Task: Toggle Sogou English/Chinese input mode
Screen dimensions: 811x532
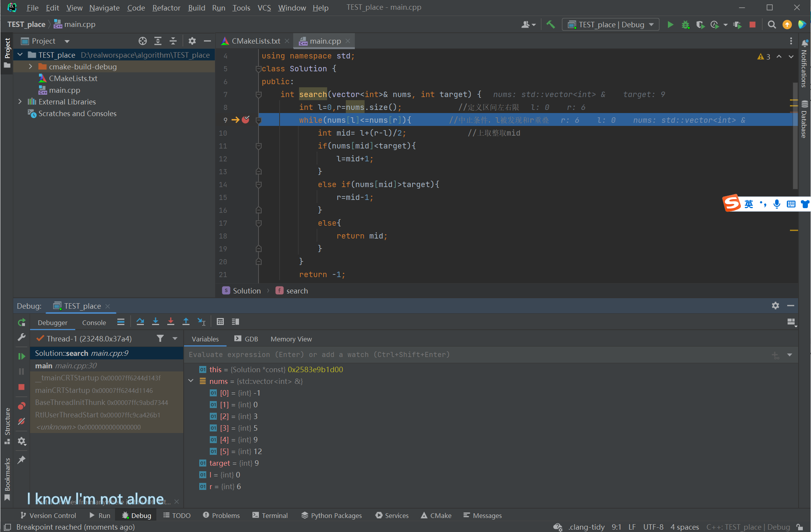Action: tap(749, 204)
